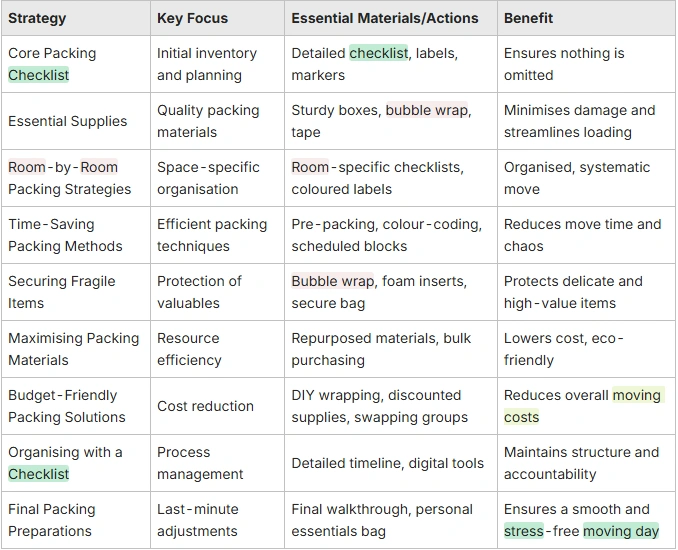This screenshot has width=678, height=550.
Task: Select the Essential Supplies strategy cell
Action: pyautogui.click(x=68, y=121)
